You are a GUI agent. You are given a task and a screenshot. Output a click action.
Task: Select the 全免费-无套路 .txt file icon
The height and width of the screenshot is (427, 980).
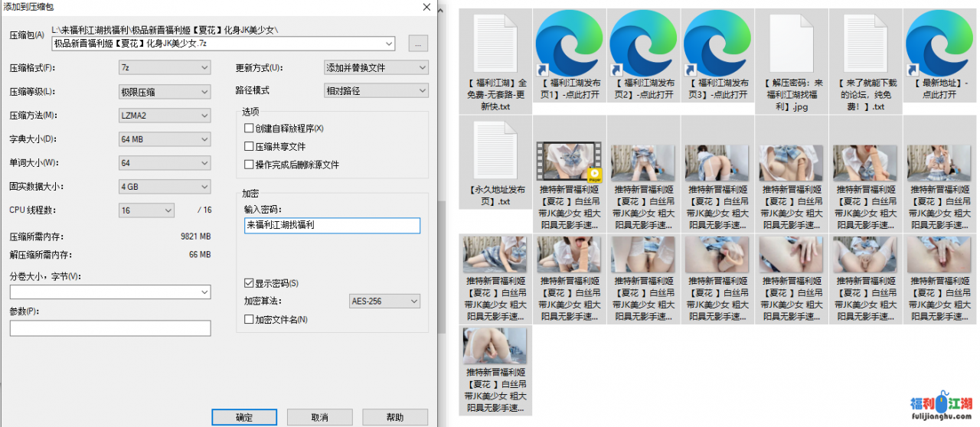pyautogui.click(x=495, y=43)
